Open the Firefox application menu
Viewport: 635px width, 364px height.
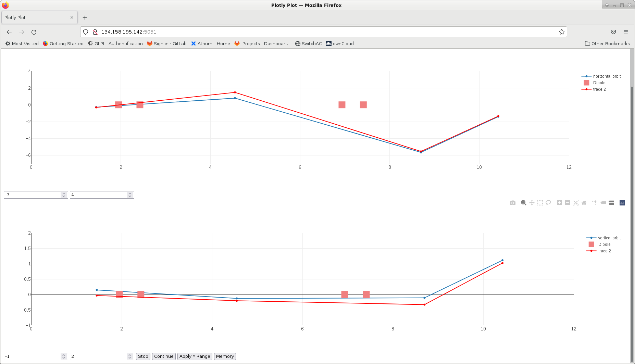(625, 32)
